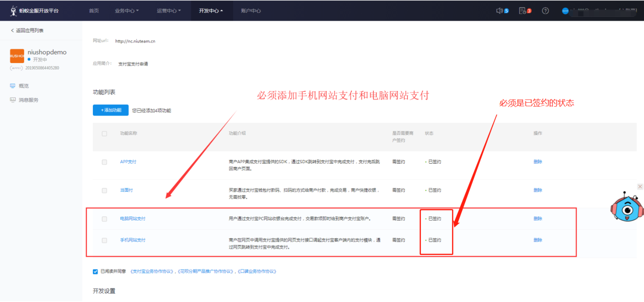This screenshot has width=644, height=302.
Task: Open the help question mark icon
Action: [545, 11]
